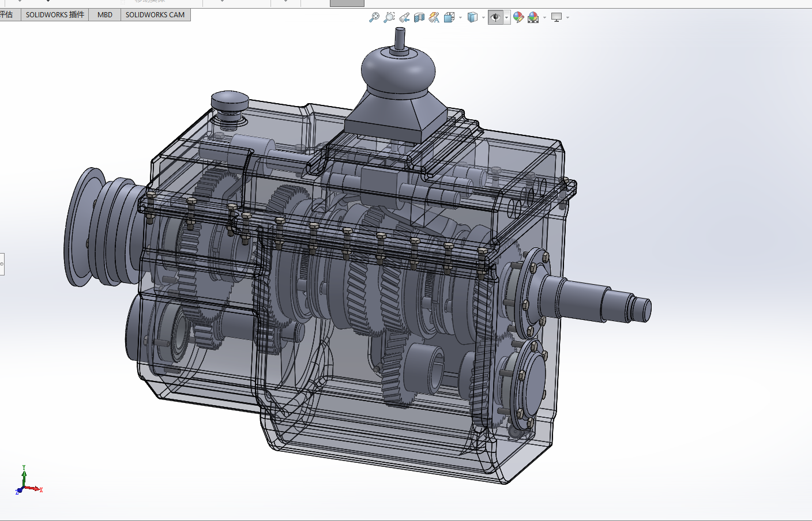Expand the Hide/Show Items dropdown arrow
This screenshot has height=521, width=812.
click(506, 17)
